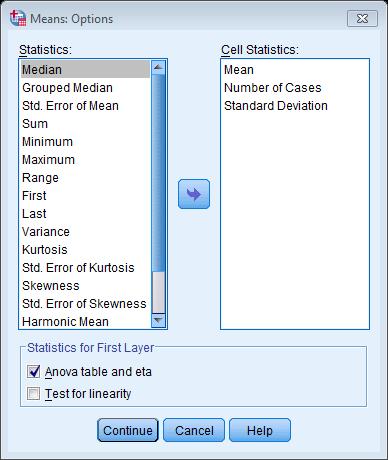Image resolution: width=388 pixels, height=460 pixels.
Task: Select Mean in Cell Statistics
Action: pyautogui.click(x=295, y=69)
